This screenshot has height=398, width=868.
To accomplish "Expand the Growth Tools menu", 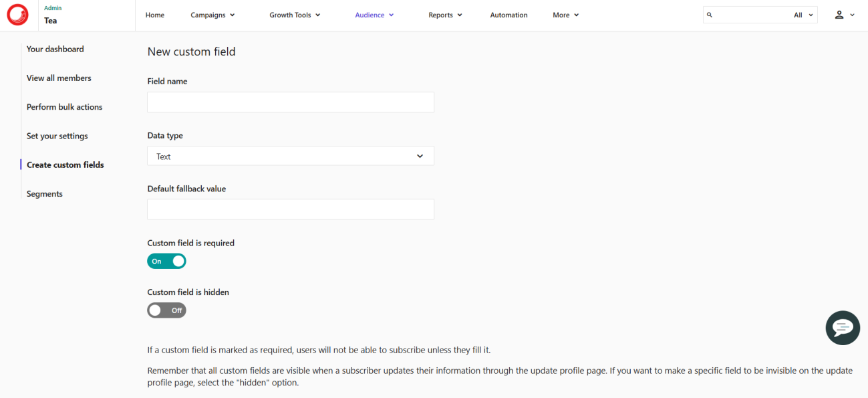I will coord(295,15).
